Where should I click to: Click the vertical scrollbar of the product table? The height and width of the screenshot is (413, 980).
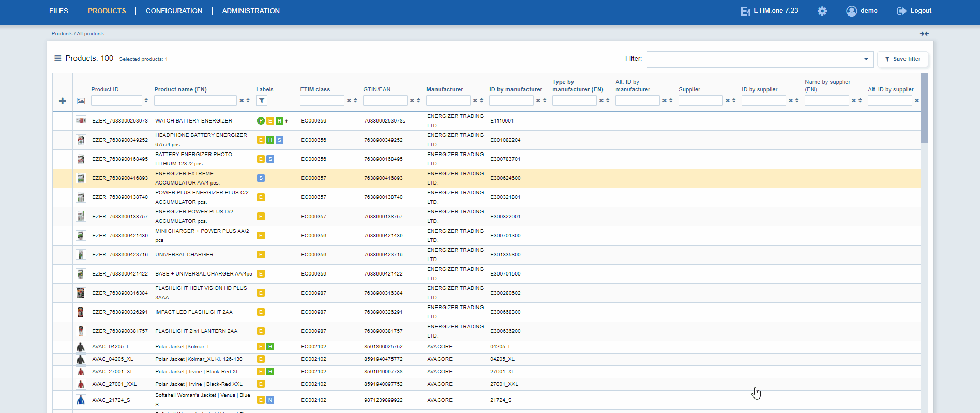(924, 109)
